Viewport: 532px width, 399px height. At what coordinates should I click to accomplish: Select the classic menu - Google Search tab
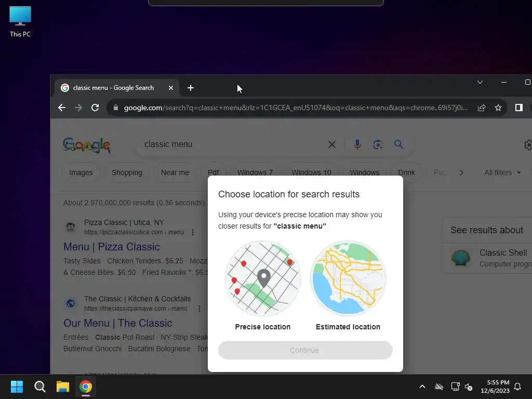click(117, 88)
